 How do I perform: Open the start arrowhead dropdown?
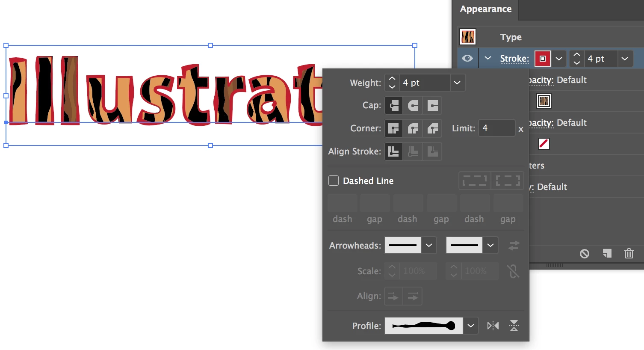[429, 245]
